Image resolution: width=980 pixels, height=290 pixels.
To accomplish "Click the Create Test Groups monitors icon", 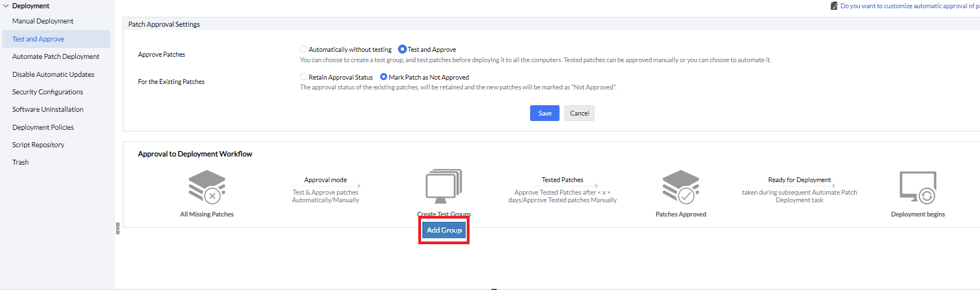I will click(443, 186).
